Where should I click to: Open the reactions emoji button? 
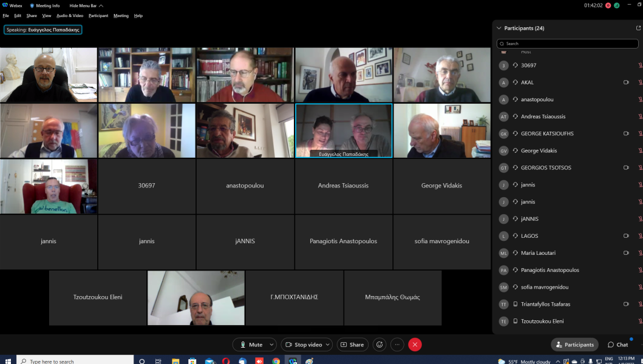click(x=379, y=345)
